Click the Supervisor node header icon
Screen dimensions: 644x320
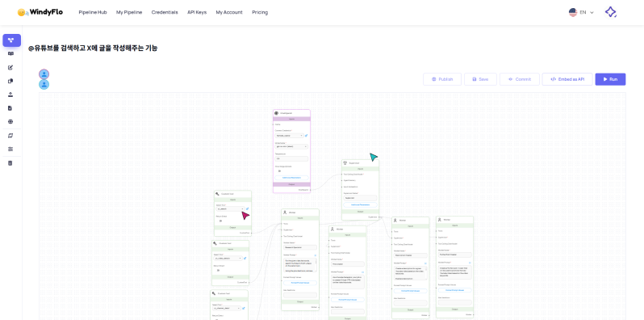click(x=345, y=163)
